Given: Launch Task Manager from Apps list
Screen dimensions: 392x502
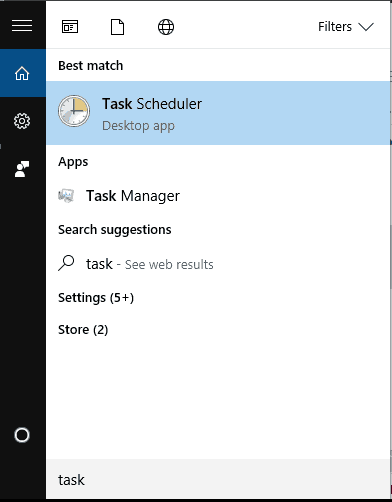Looking at the screenshot, I should (218, 196).
